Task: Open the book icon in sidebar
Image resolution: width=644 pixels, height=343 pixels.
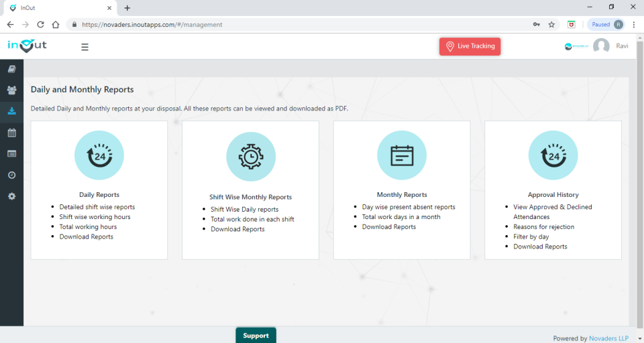Action: point(12,69)
